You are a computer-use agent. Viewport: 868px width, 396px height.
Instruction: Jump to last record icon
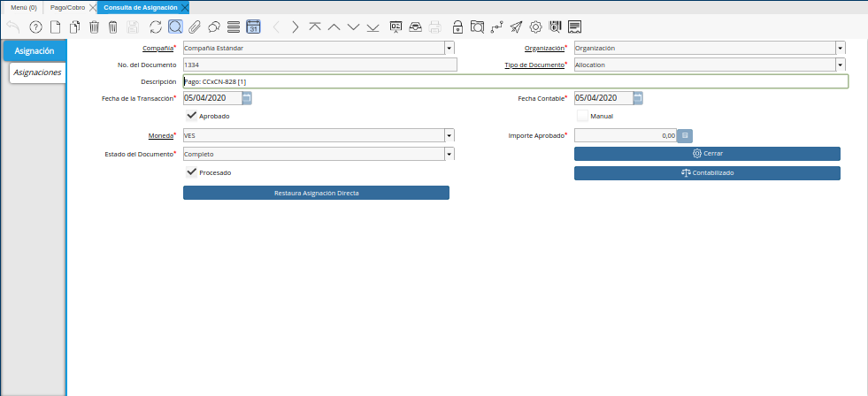coord(373,27)
